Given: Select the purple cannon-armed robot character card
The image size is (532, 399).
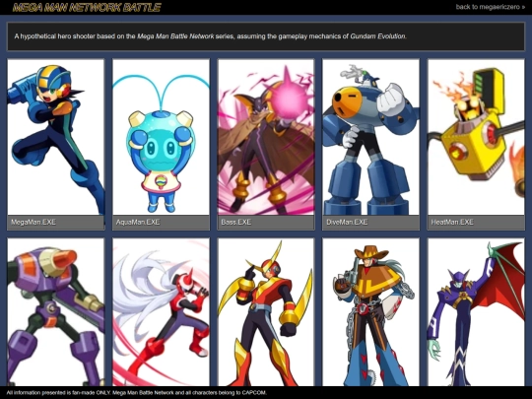Looking at the screenshot, I should click(56, 312).
